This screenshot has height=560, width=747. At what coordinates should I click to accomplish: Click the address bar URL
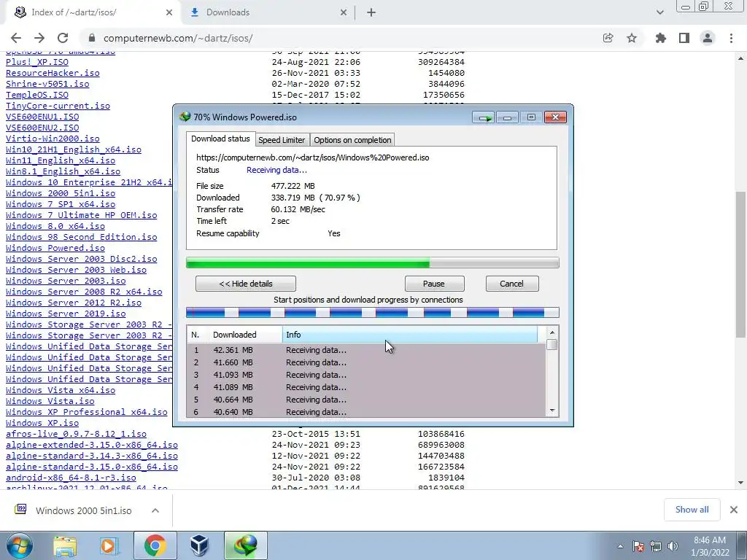178,38
